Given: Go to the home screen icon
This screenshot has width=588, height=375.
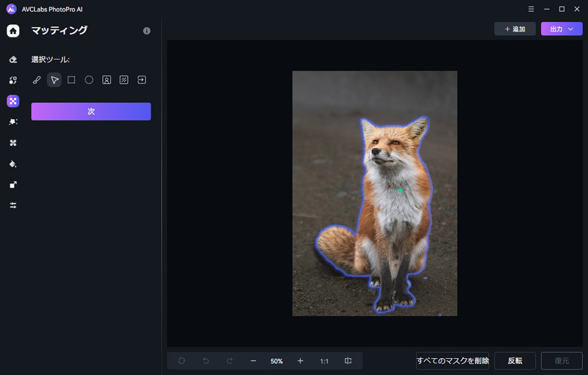Looking at the screenshot, I should (13, 31).
